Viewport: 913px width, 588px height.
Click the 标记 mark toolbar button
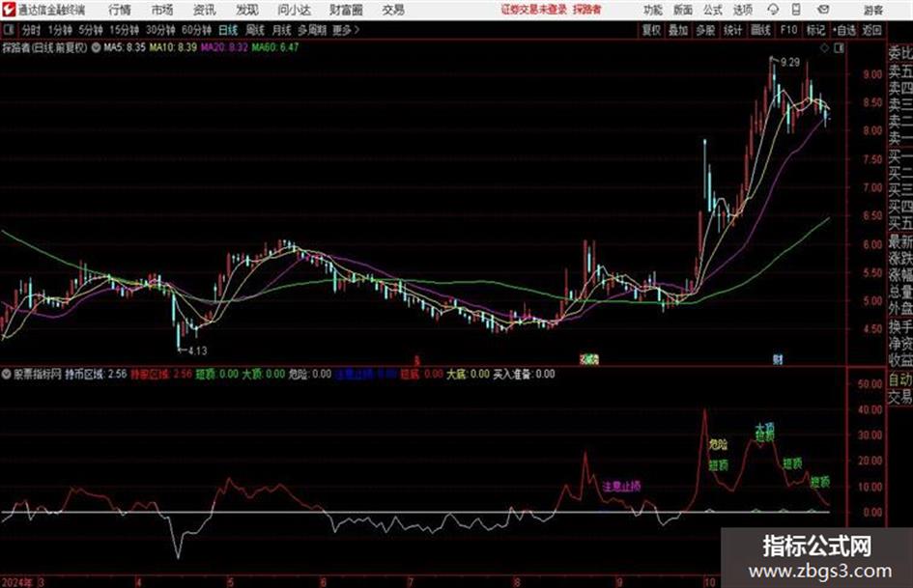[815, 30]
